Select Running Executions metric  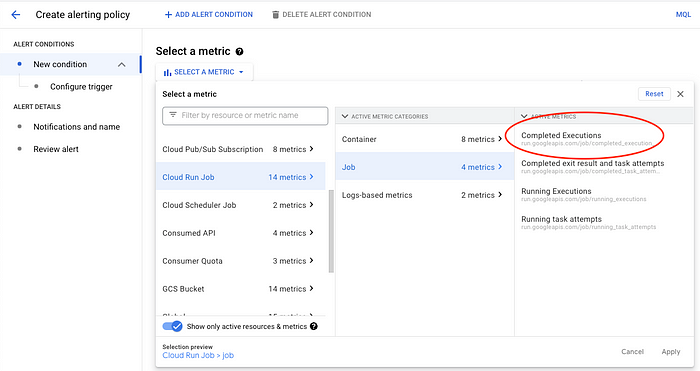[583, 194]
